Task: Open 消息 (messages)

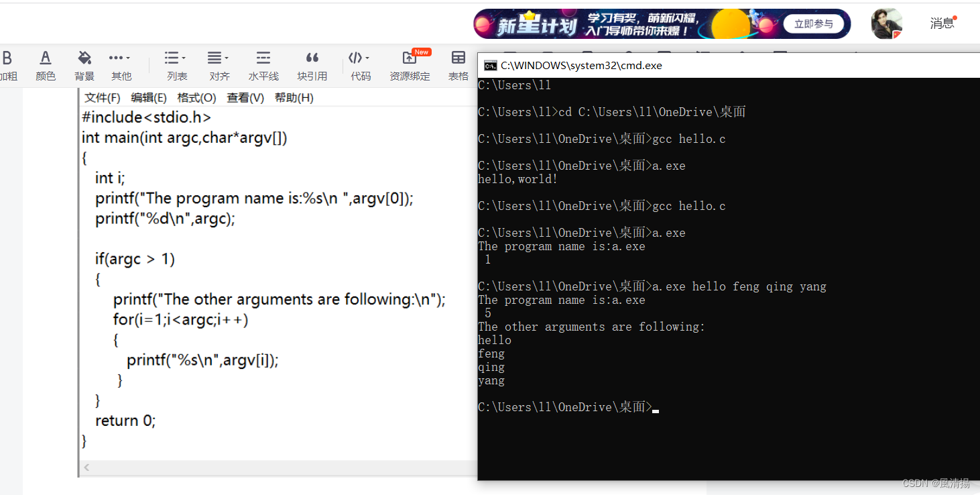Action: [x=942, y=24]
